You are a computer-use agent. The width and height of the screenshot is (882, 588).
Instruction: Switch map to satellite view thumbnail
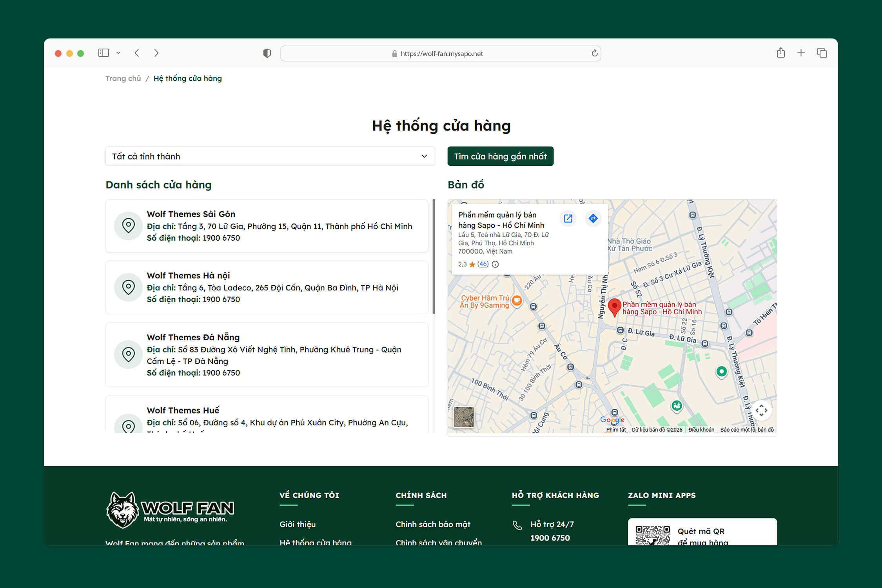click(x=464, y=416)
